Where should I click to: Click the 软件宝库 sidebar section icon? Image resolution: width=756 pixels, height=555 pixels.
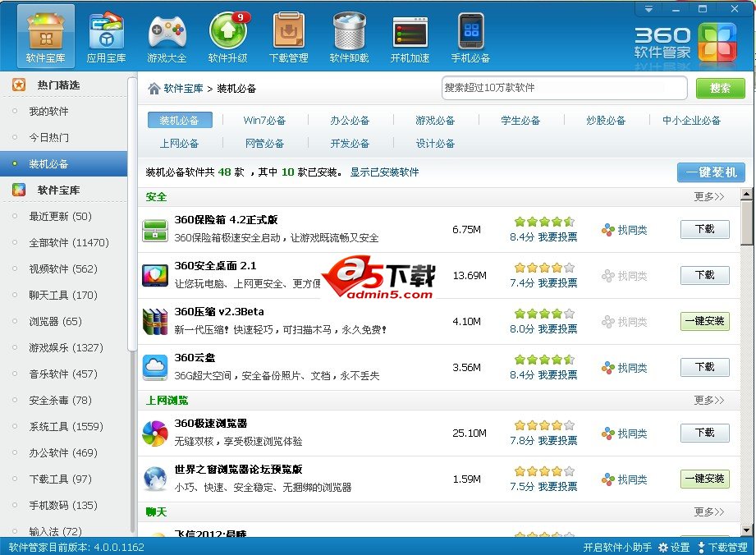coord(19,190)
